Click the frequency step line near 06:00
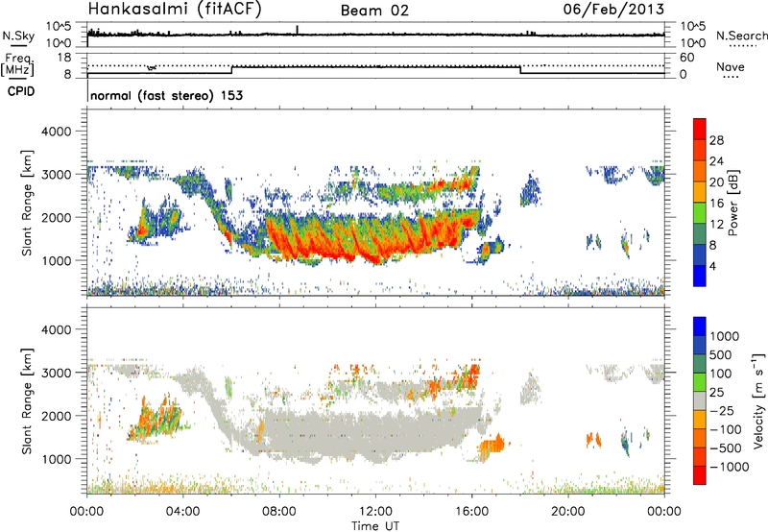The image size is (768, 532). [x=231, y=70]
